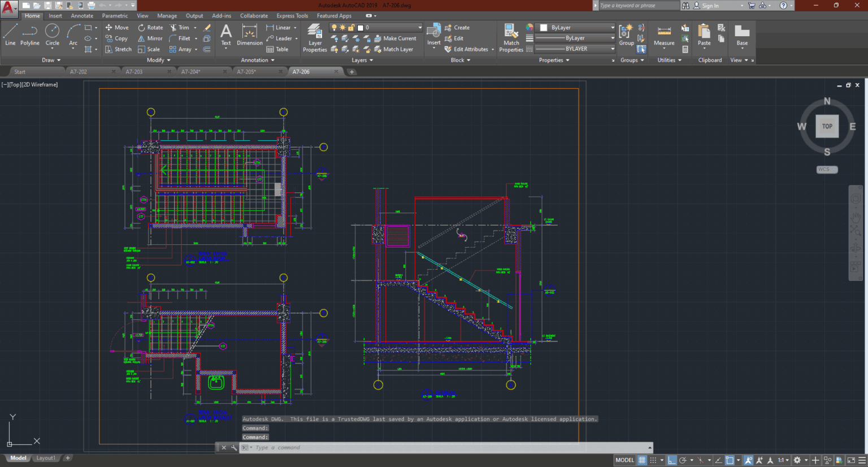Viewport: 868px width, 467px height.
Task: Open the A7-203 drawing tab
Action: pyautogui.click(x=133, y=71)
